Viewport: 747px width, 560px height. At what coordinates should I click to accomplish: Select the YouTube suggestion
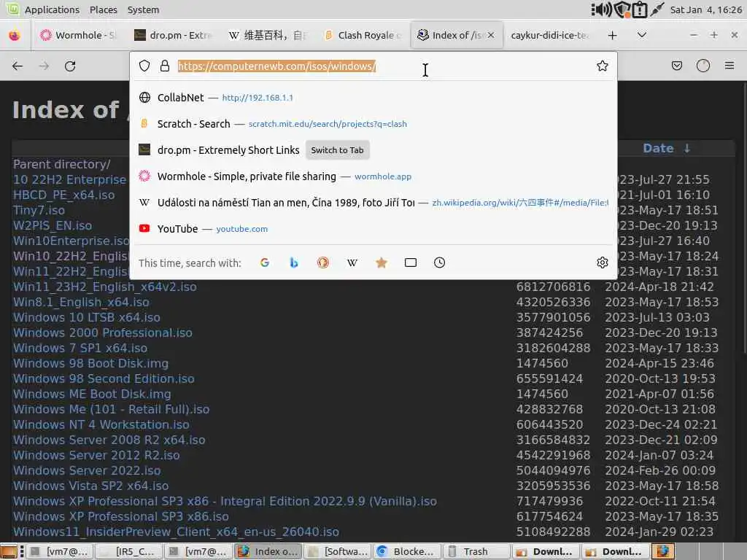(373, 228)
